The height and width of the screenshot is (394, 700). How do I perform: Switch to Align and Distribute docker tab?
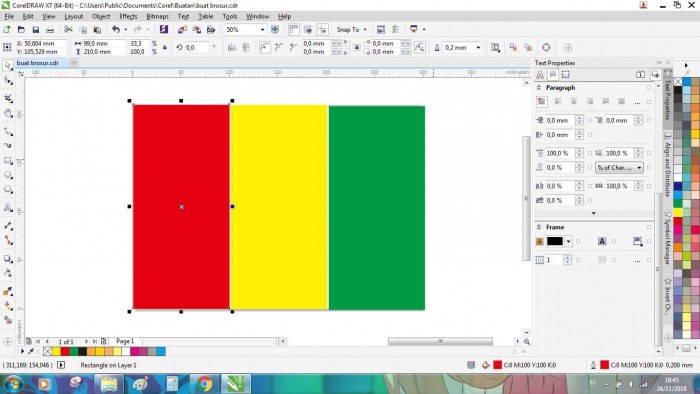(x=668, y=165)
